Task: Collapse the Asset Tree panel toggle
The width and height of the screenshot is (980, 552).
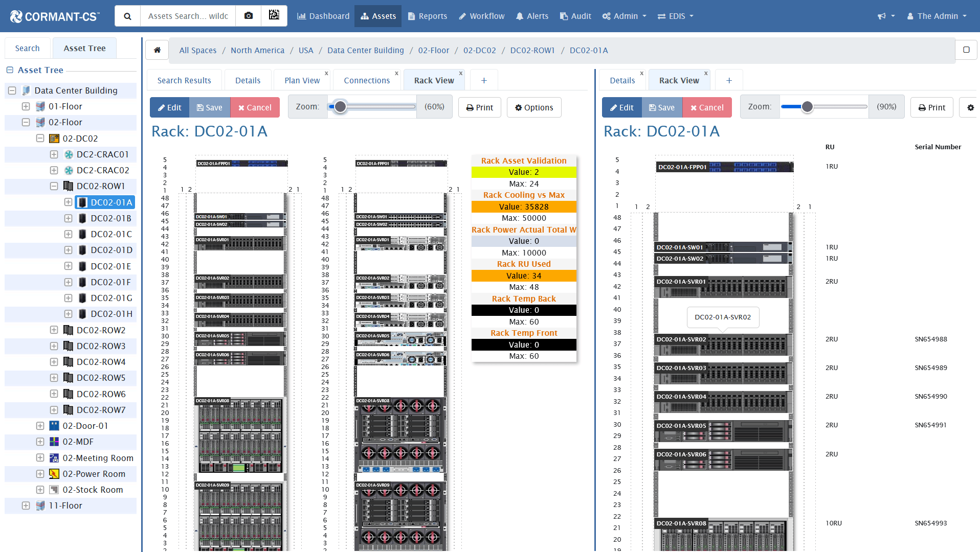Action: (x=10, y=70)
